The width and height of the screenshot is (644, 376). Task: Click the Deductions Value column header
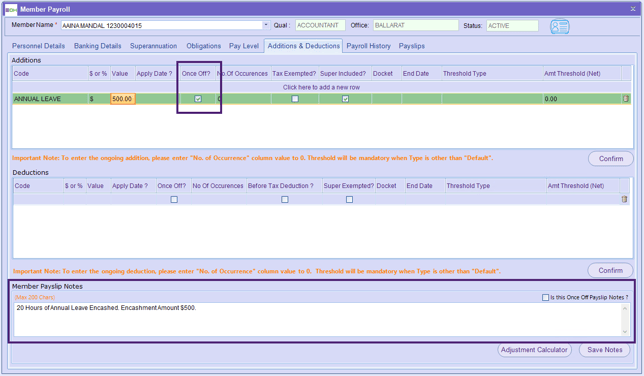(98, 186)
